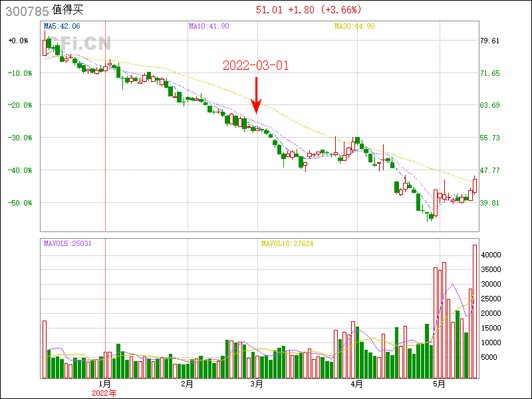Click the 3月 marker on the time axis

(x=257, y=384)
